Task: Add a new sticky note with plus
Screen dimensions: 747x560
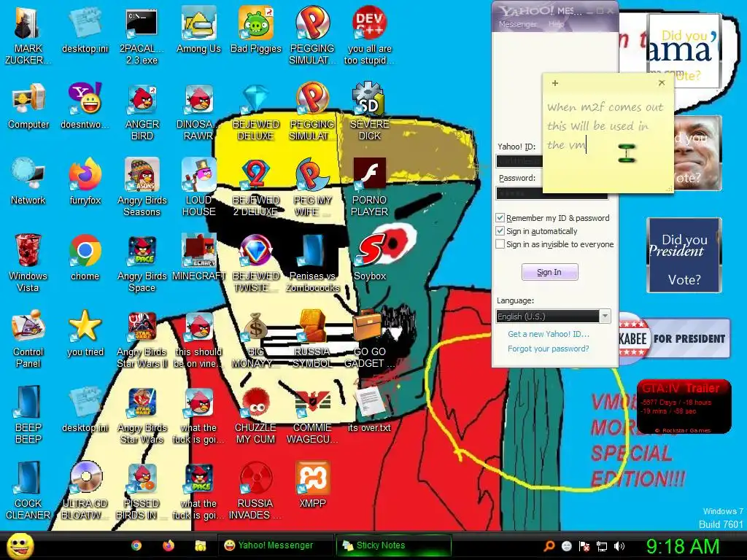Action: click(x=555, y=83)
